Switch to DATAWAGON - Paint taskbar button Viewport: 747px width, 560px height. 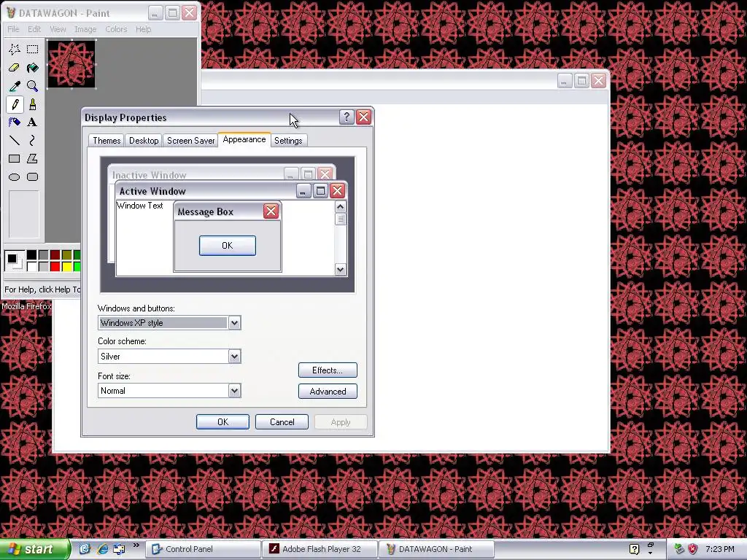[436, 549]
